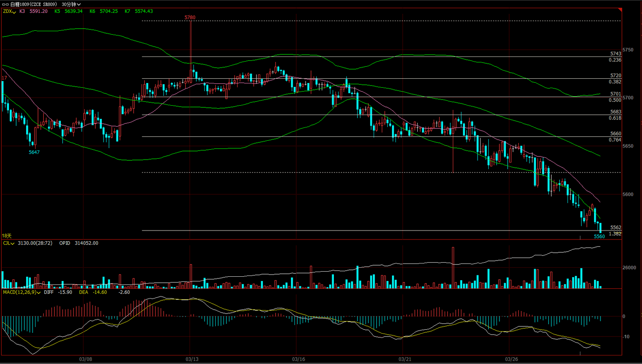Click the 03/16 date label
The width and height of the screenshot is (642, 364).
click(299, 359)
